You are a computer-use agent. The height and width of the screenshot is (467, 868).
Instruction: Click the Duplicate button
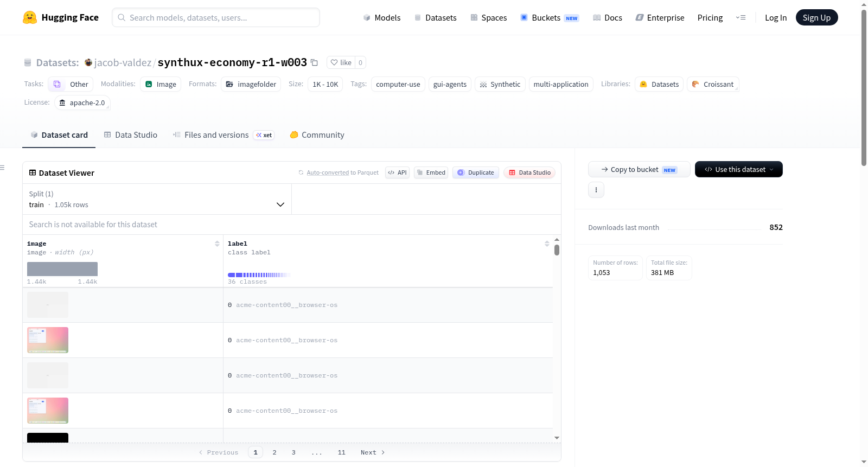pyautogui.click(x=476, y=172)
